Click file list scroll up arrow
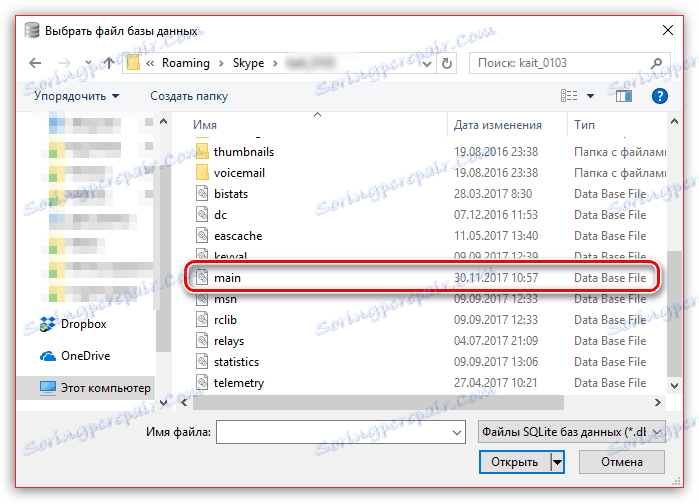Screen dimensions: 699x503 [674, 121]
